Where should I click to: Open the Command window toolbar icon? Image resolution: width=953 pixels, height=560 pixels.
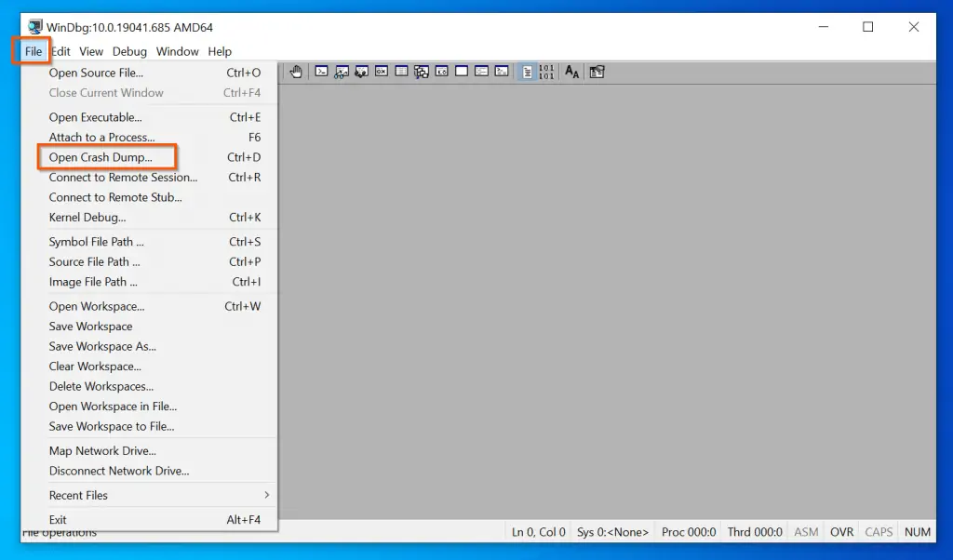pos(321,72)
